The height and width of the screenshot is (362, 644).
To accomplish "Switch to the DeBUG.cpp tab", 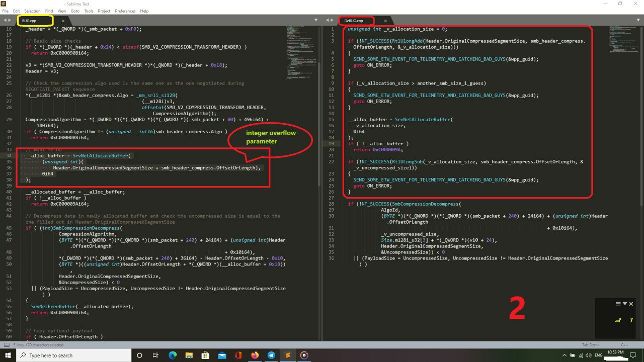I will point(354,21).
